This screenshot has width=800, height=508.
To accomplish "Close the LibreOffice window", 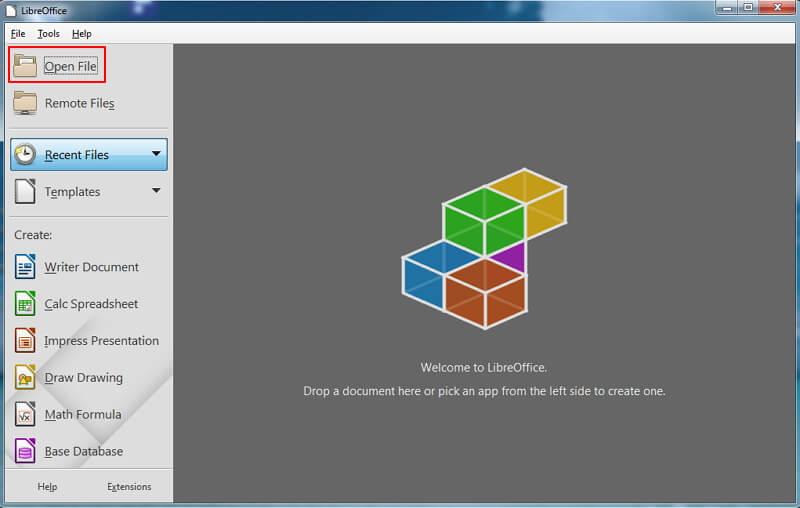I will click(x=778, y=8).
